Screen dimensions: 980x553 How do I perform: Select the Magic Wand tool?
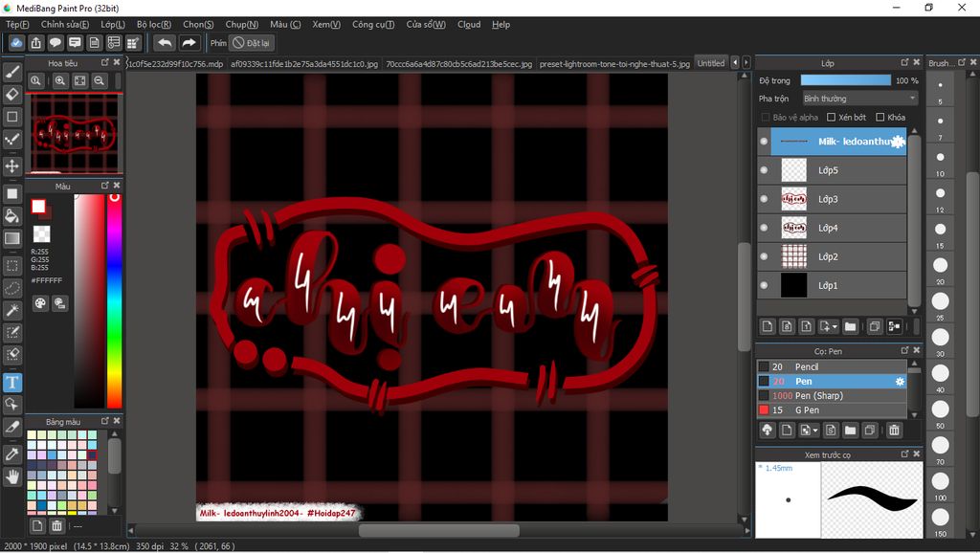pyautogui.click(x=11, y=310)
